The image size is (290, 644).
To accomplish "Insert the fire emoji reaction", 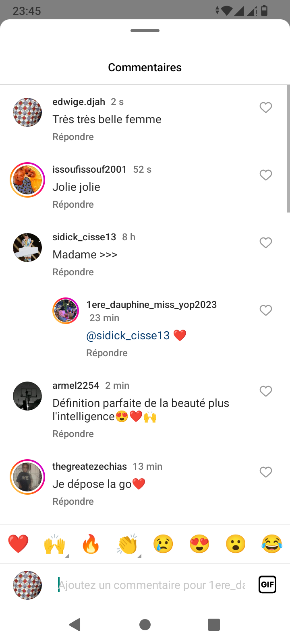I will click(x=91, y=544).
